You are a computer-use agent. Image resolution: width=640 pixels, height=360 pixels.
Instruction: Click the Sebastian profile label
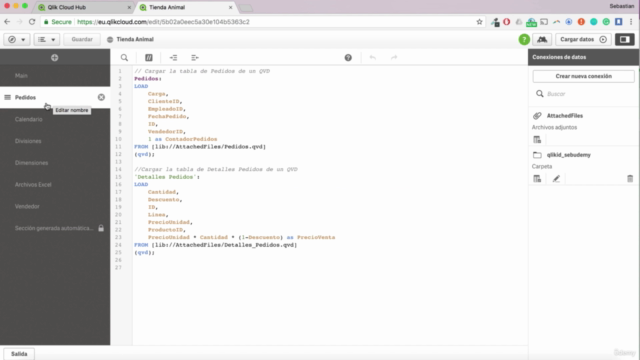[622, 6]
